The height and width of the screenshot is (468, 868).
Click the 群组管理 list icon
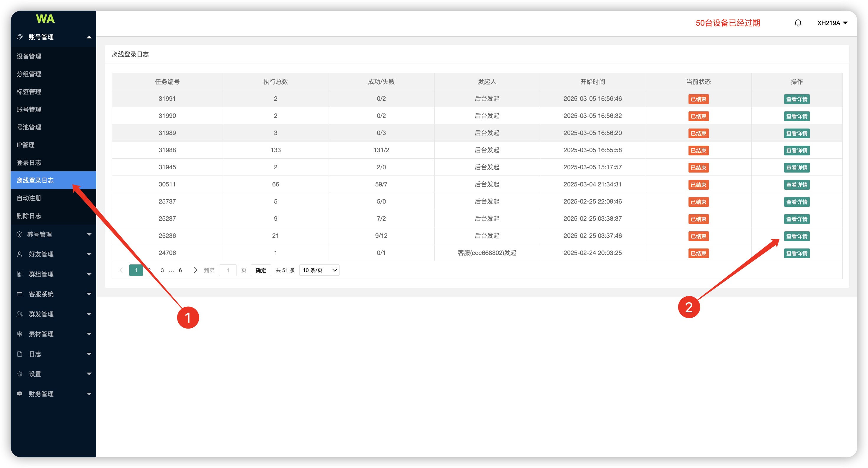tap(19, 274)
